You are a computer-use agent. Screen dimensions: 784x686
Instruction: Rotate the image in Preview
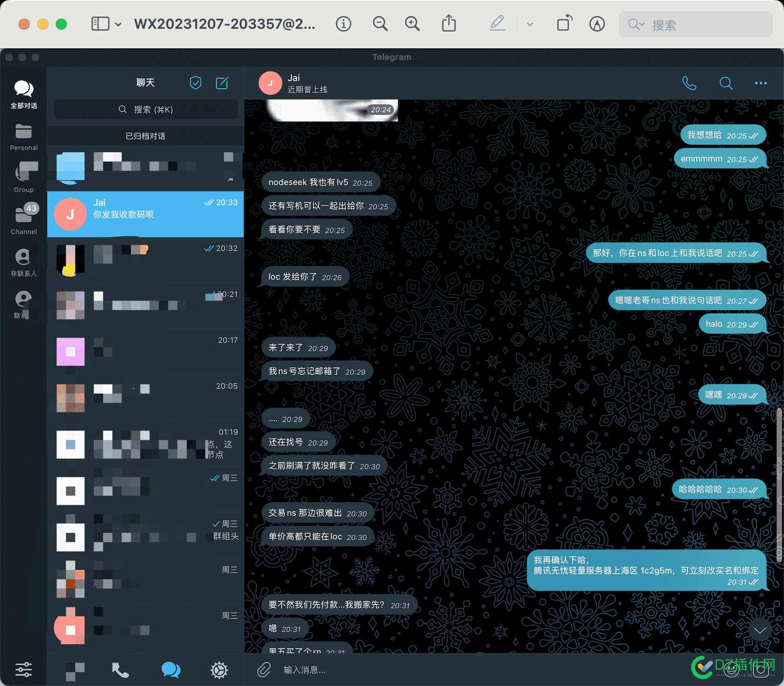click(x=564, y=23)
